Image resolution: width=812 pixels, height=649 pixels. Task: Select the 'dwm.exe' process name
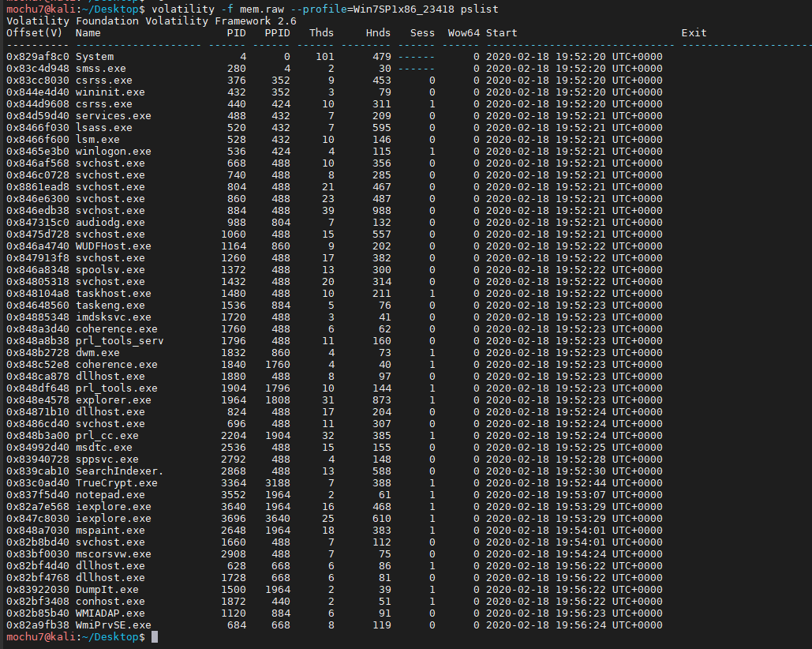[x=97, y=353]
